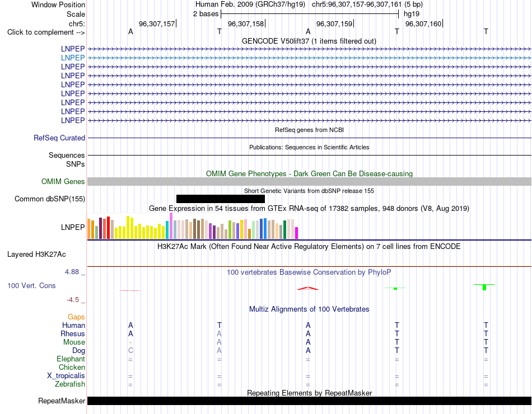Click the ruler coordinate '96,307,160'
This screenshot has height=414, width=532.
pos(423,23)
